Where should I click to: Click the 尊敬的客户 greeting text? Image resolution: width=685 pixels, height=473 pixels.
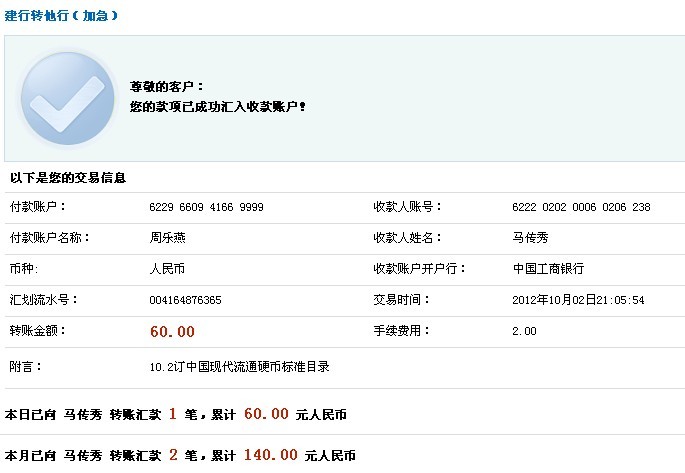coord(167,87)
